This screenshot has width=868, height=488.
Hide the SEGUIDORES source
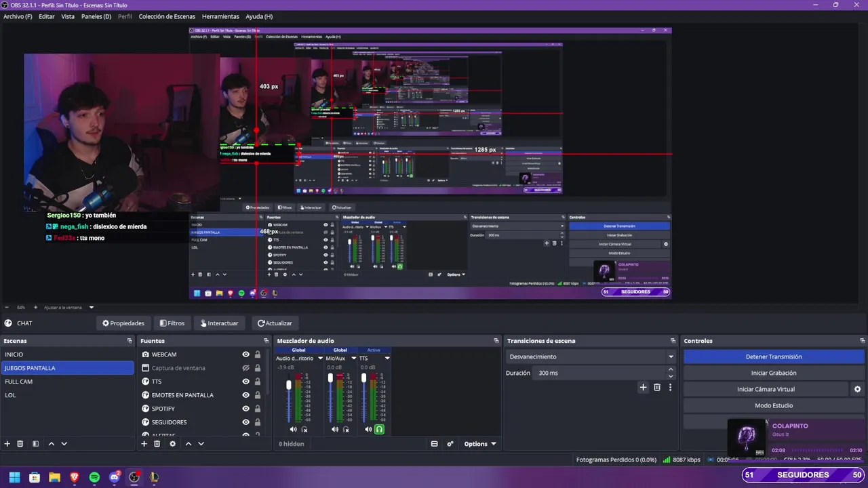[246, 422]
